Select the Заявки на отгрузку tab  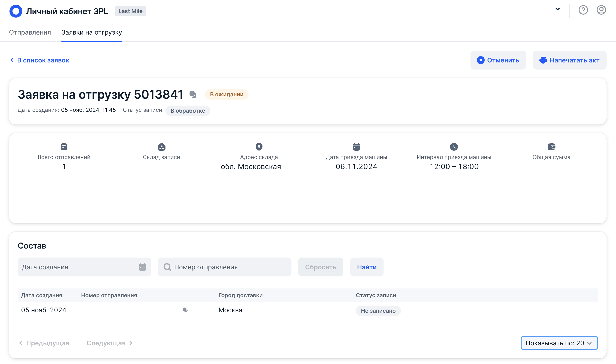pos(92,32)
